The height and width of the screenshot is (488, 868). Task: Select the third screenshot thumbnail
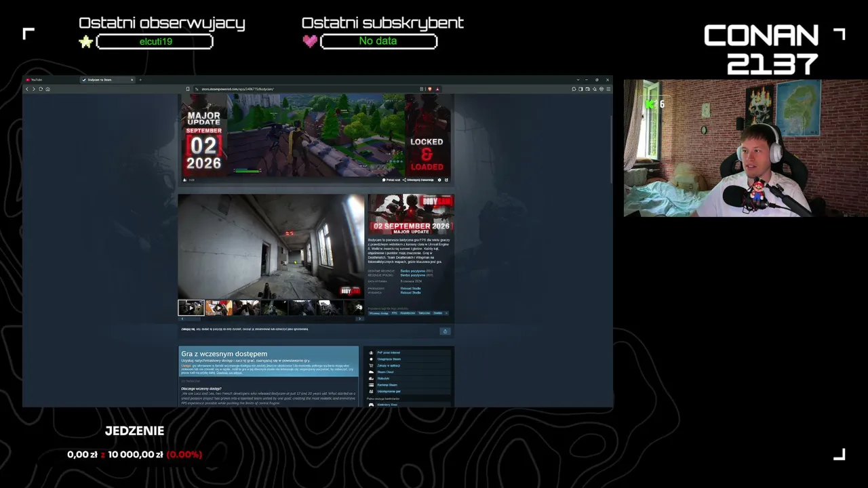coord(246,308)
